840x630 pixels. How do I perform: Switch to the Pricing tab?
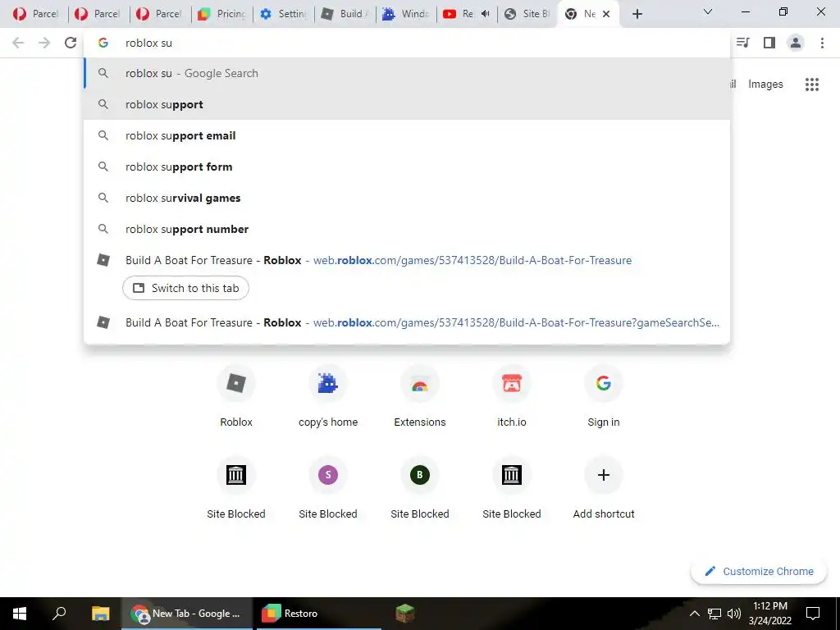pos(221,14)
